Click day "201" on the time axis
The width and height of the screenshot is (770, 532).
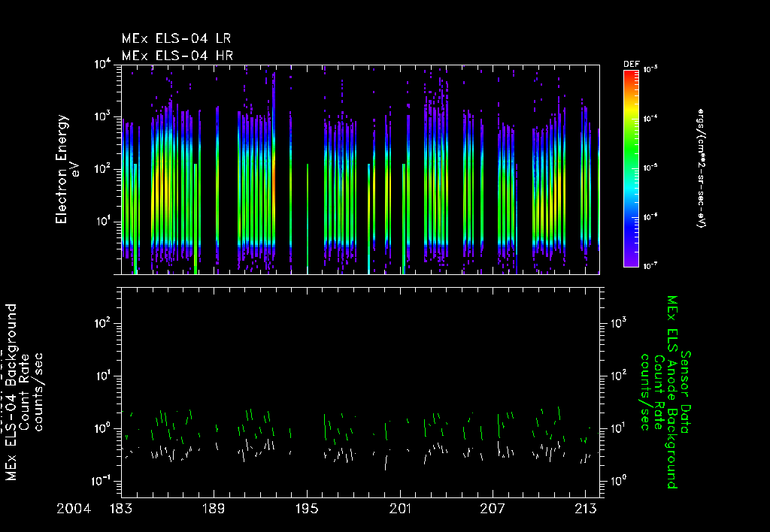pos(400,509)
